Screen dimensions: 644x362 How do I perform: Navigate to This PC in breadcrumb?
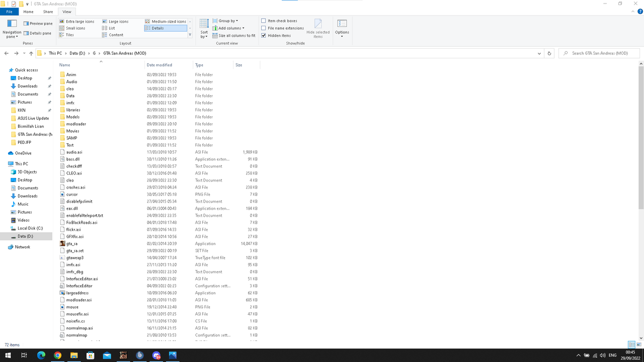tap(55, 53)
